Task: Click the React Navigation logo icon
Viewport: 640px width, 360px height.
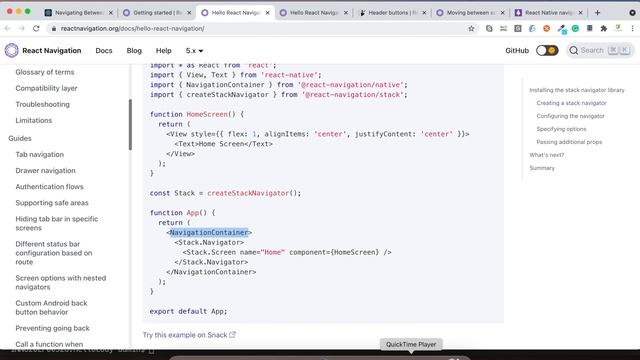Action: coord(11,51)
